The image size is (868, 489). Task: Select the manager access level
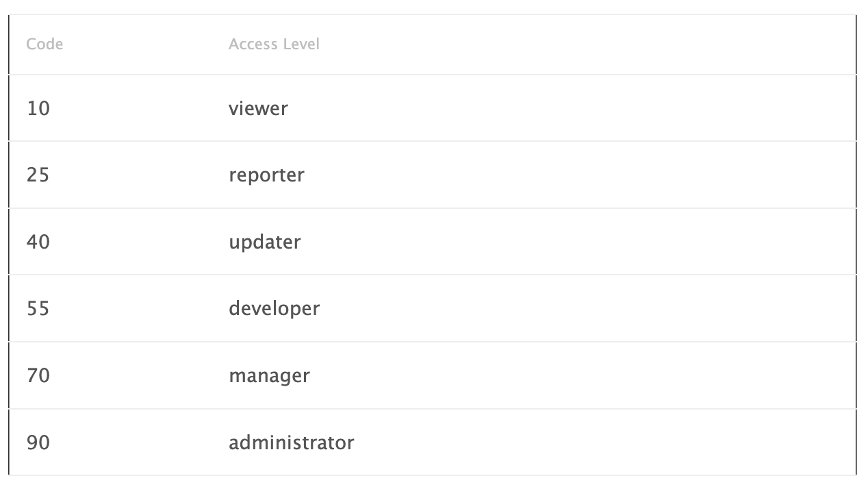[x=269, y=376]
